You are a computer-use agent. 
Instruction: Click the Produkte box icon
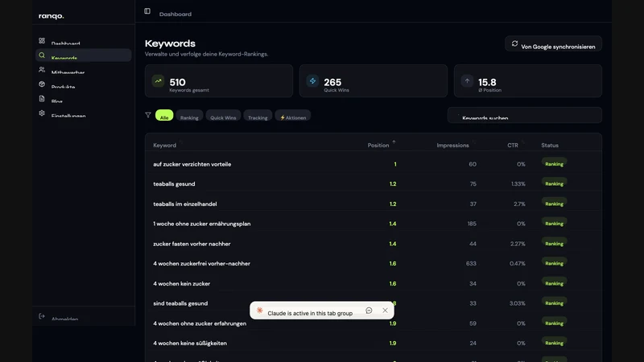[x=42, y=84]
